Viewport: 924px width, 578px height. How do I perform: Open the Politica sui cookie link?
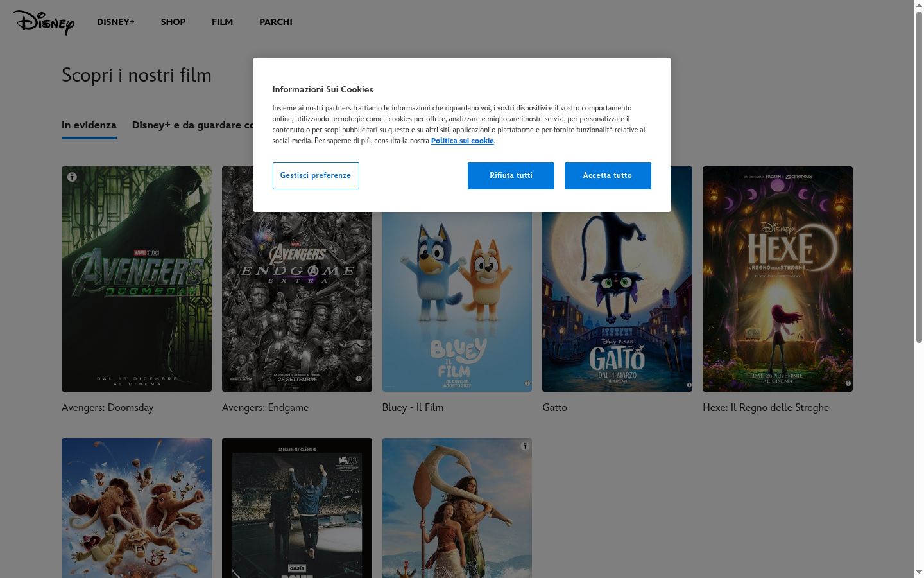point(462,141)
